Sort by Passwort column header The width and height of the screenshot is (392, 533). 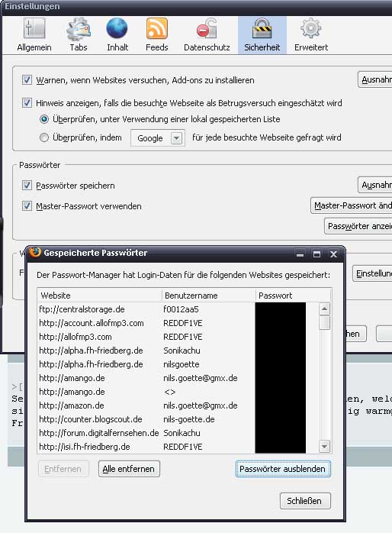tap(293, 296)
